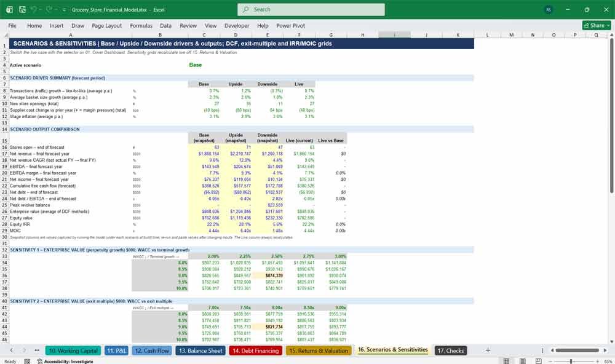
Task: Click Accessibility: Investigate in status bar
Action: [x=65, y=362]
